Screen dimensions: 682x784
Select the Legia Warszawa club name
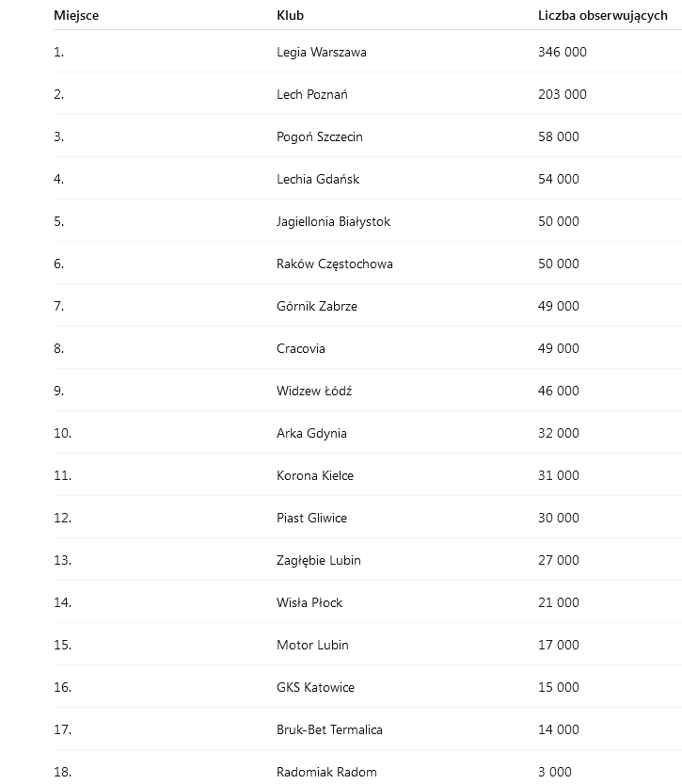coord(322,53)
